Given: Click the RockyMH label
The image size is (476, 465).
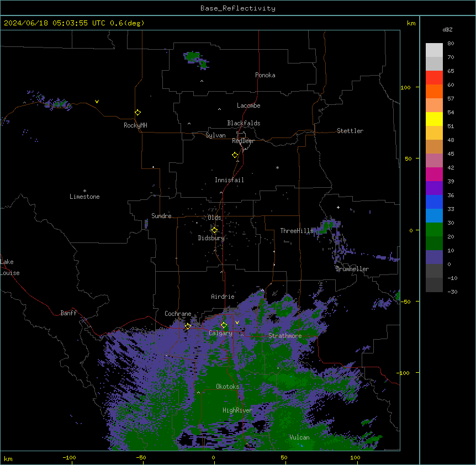Looking at the screenshot, I should pos(135,125).
